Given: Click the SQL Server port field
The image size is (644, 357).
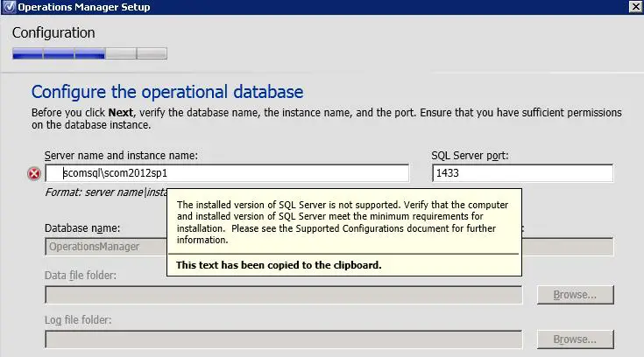Looking at the screenshot, I should (522, 173).
